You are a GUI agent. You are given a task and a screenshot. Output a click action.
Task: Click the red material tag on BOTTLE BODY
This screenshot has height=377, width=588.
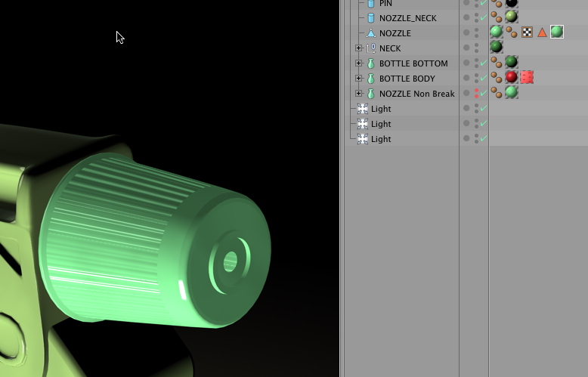pyautogui.click(x=512, y=77)
